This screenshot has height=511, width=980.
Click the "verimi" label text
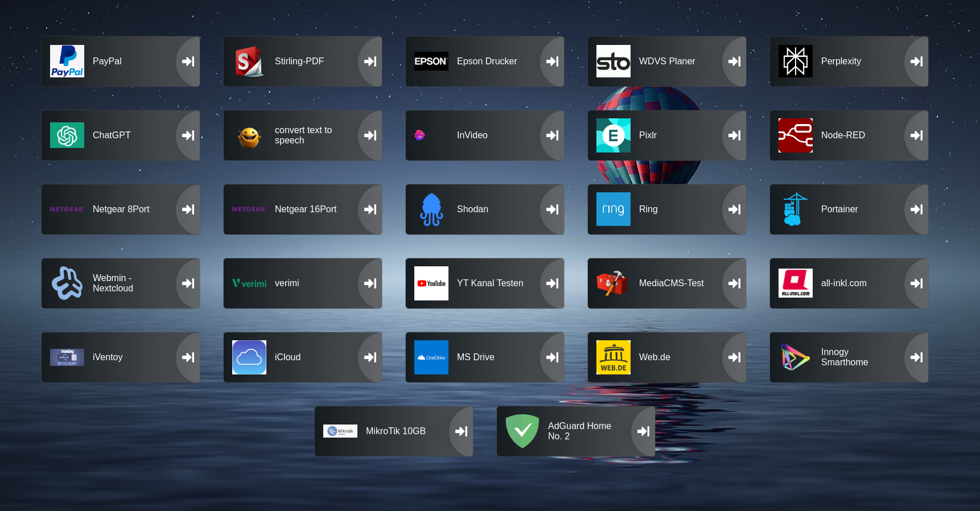[x=287, y=283]
